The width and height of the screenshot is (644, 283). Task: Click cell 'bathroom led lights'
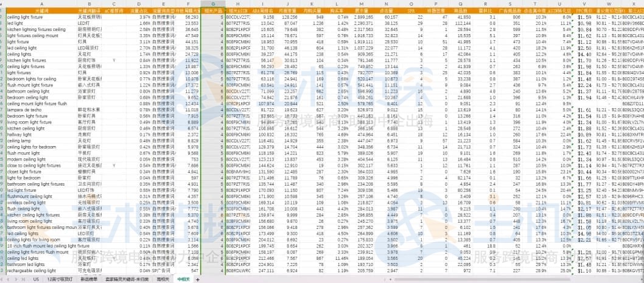point(41,265)
